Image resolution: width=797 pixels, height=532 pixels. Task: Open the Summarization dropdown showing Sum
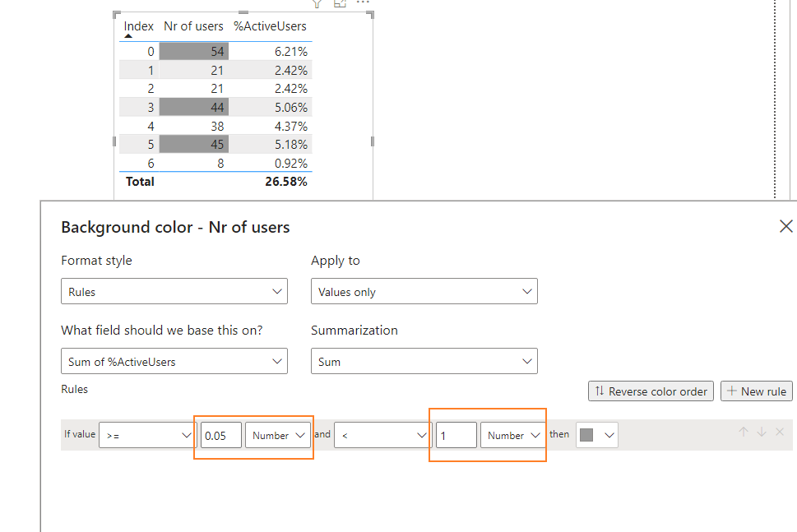[x=424, y=361]
